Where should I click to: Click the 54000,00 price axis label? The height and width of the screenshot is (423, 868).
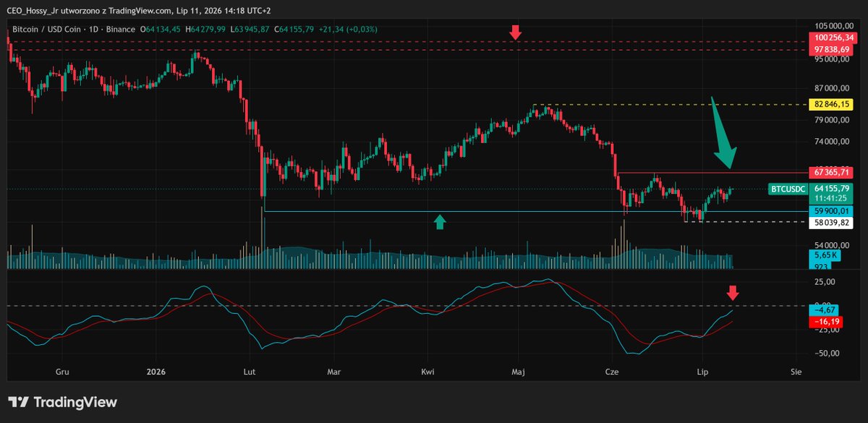click(x=831, y=245)
